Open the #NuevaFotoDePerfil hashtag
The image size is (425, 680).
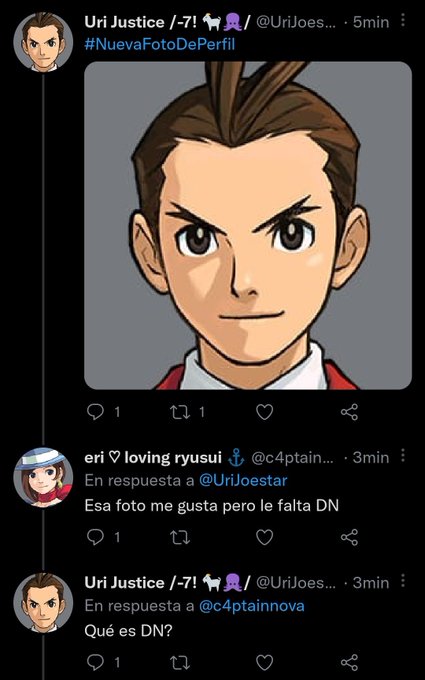tap(160, 44)
